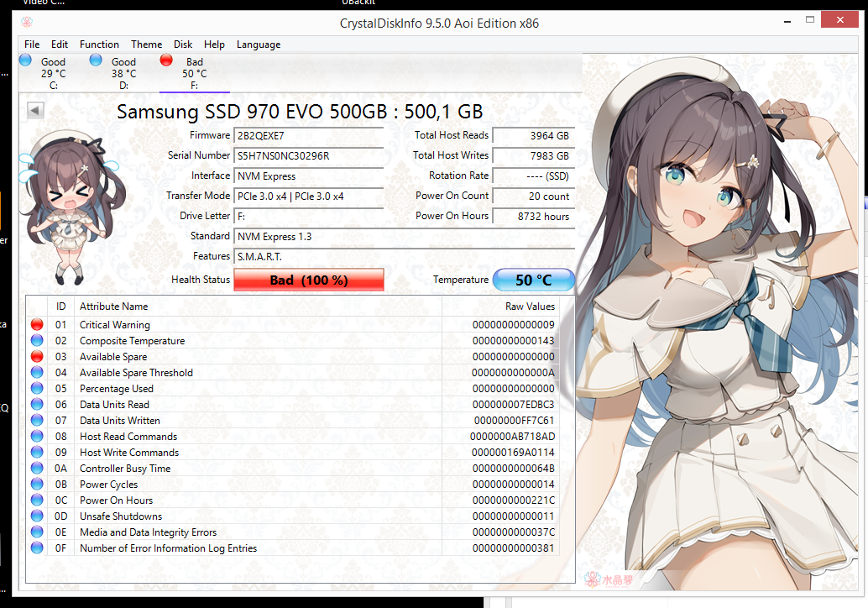
Task: Click Total Host Writes value 7983 GB
Action: [x=534, y=156]
